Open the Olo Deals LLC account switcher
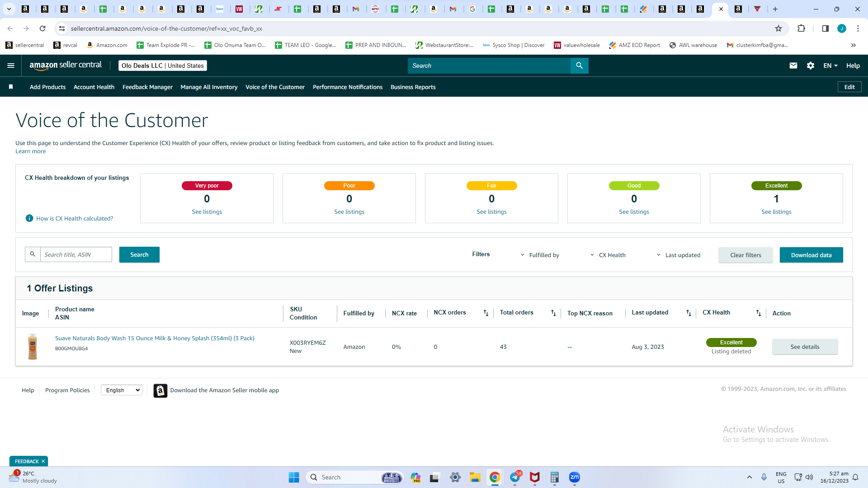Image resolution: width=868 pixels, height=488 pixels. (x=163, y=66)
